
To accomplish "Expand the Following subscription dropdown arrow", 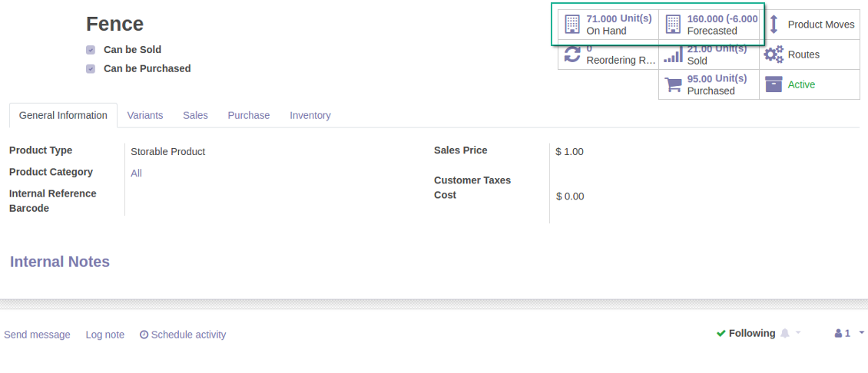I will [798, 333].
